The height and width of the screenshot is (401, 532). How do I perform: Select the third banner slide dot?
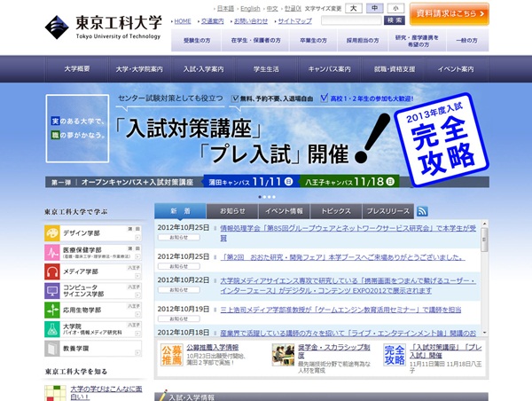point(269,197)
